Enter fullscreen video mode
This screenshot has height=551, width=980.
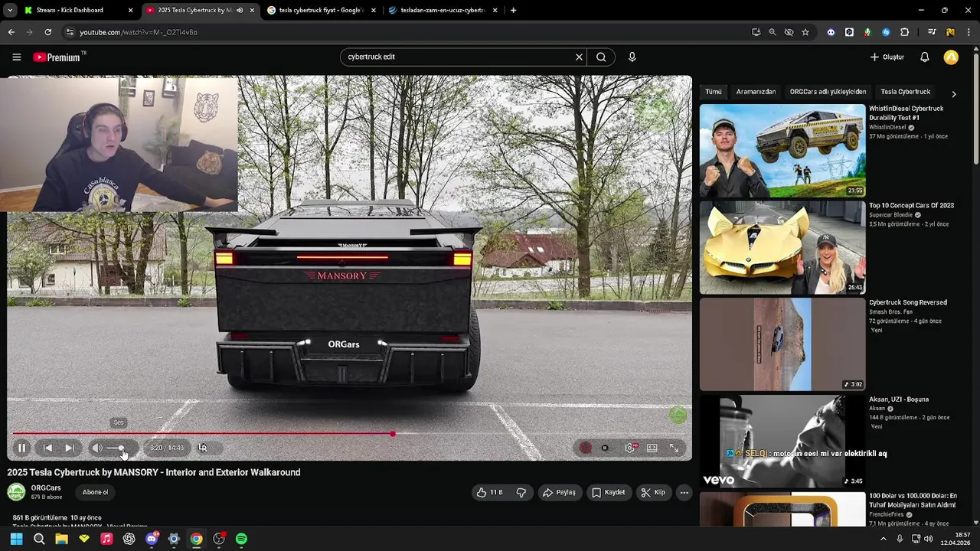(x=675, y=448)
